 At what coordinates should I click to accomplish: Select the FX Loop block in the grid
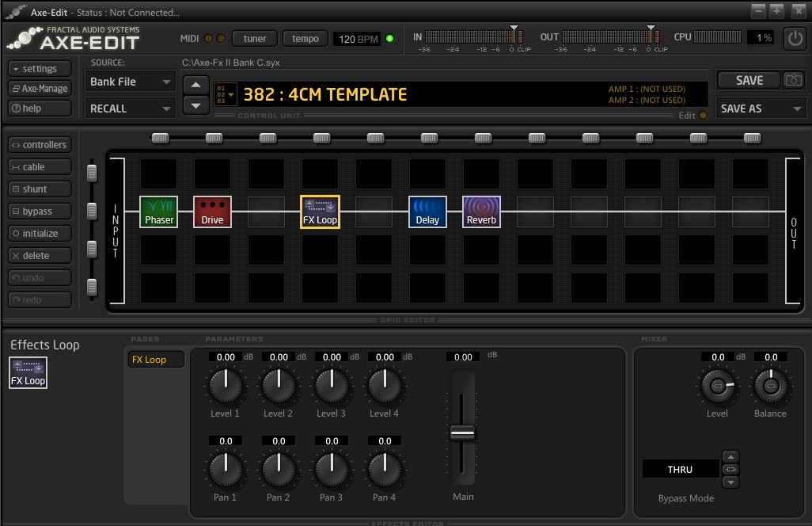tap(320, 212)
